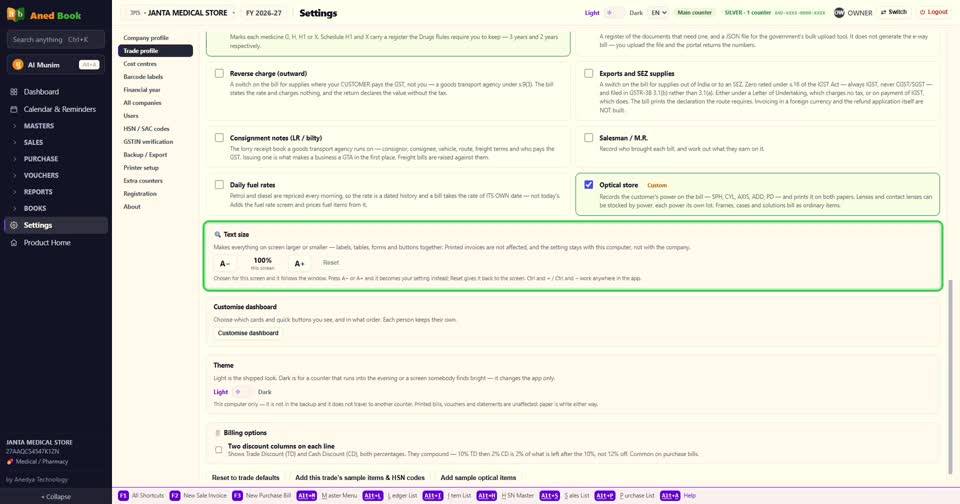Click Reset to trade defaults button
Viewport: 960px width, 504px height.
tap(246, 478)
